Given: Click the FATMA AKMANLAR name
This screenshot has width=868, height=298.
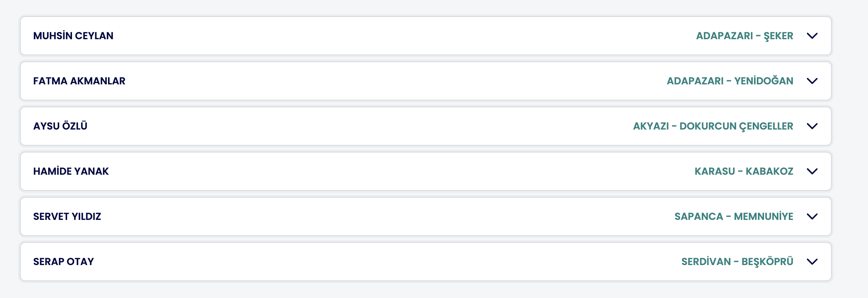Looking at the screenshot, I should (79, 81).
